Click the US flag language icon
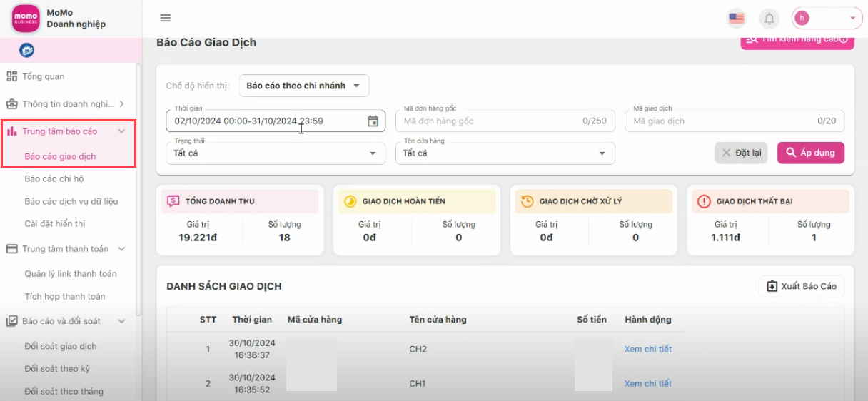This screenshot has height=401, width=868. pyautogui.click(x=736, y=19)
